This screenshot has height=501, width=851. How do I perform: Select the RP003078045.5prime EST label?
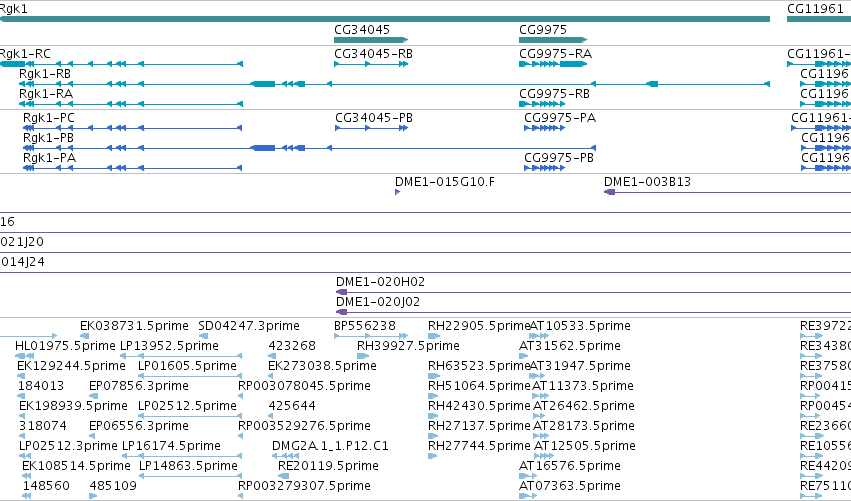click(304, 386)
